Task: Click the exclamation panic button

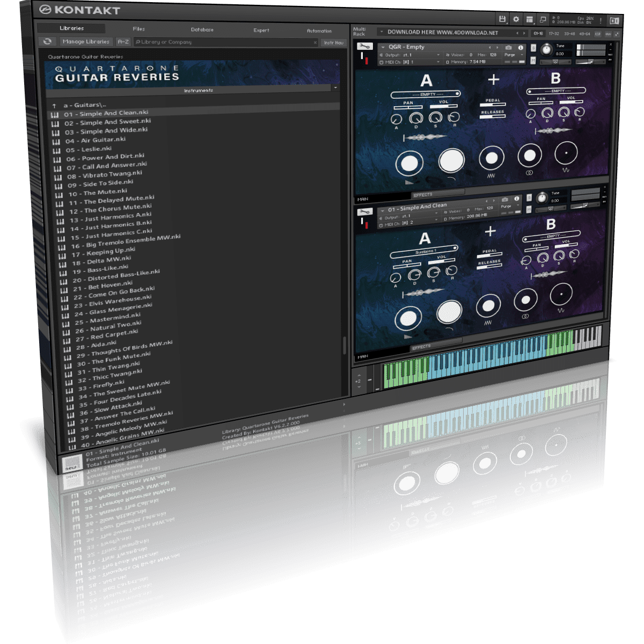Action: [601, 21]
